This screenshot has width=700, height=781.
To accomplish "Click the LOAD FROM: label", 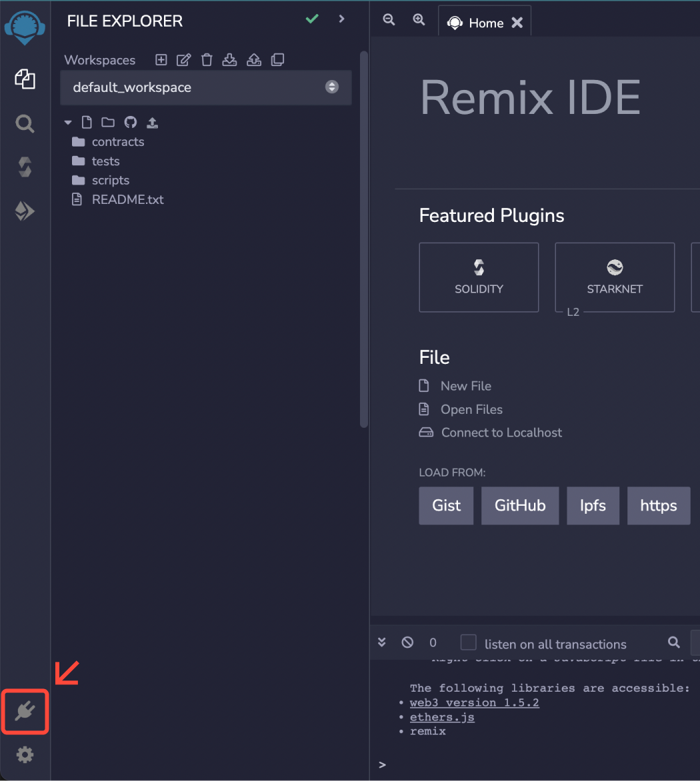I will click(453, 472).
